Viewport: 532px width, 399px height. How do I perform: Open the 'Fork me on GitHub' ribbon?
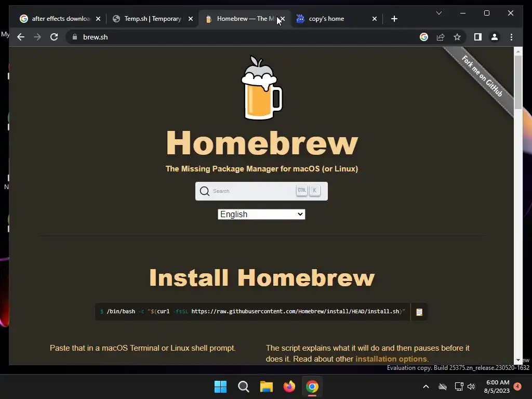pyautogui.click(x=482, y=76)
